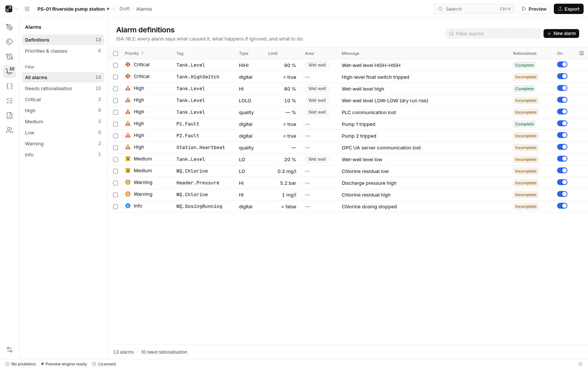Click the four-squares projects grid icon
The height and width of the screenshot is (368, 588).
(27, 9)
